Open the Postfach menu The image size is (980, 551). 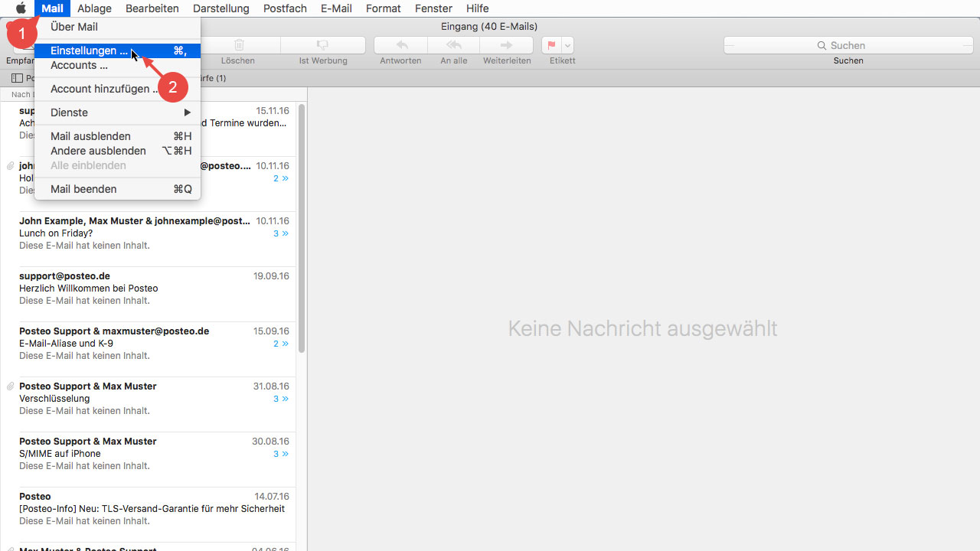point(284,8)
